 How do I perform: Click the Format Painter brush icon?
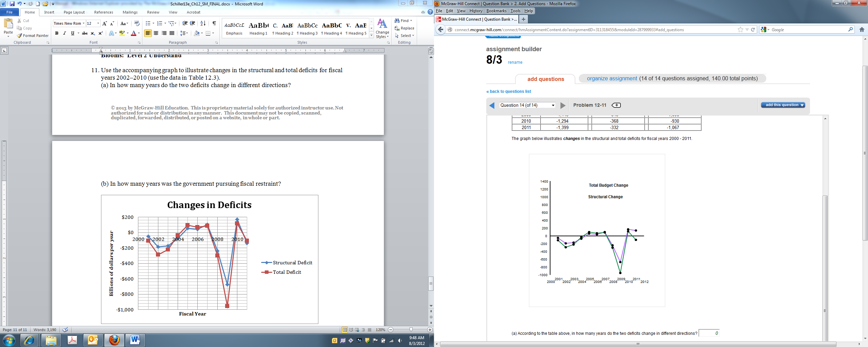click(x=20, y=36)
